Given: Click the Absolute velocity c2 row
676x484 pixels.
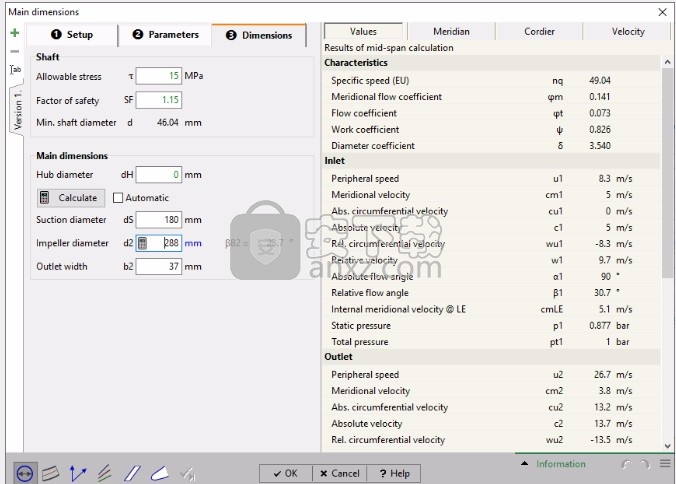Looking at the screenshot, I should 491,424.
